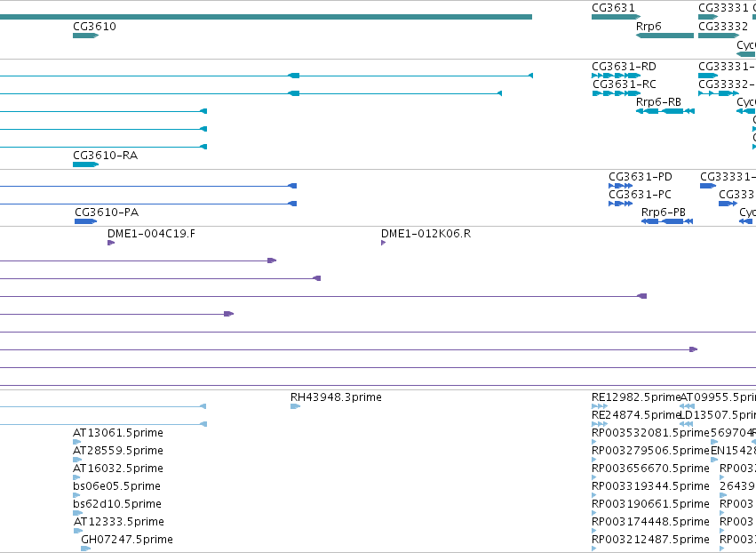This screenshot has width=756, height=553.
Task: Select the CG3610 gene arrow glyph
Action: [86, 36]
